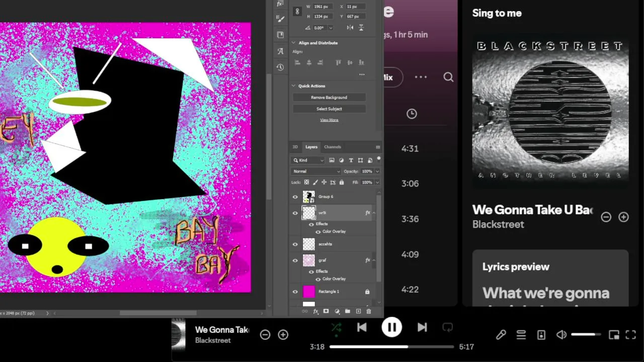
Task: Open Layers panel hamburger menu
Action: [378, 147]
